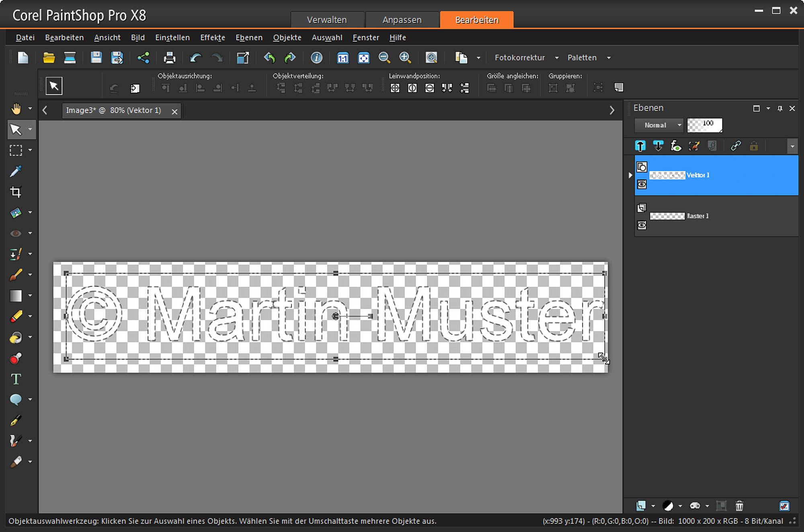Select the Gradient fill swatch tool
This screenshot has width=804, height=532.
click(x=16, y=296)
